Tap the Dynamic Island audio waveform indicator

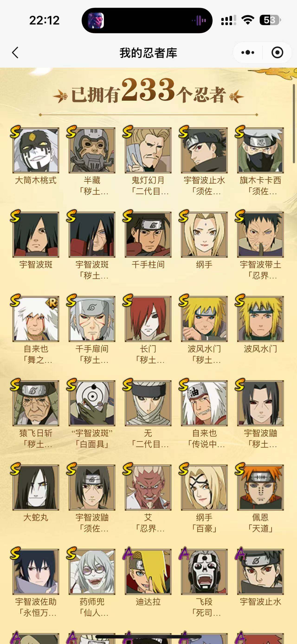tap(199, 20)
